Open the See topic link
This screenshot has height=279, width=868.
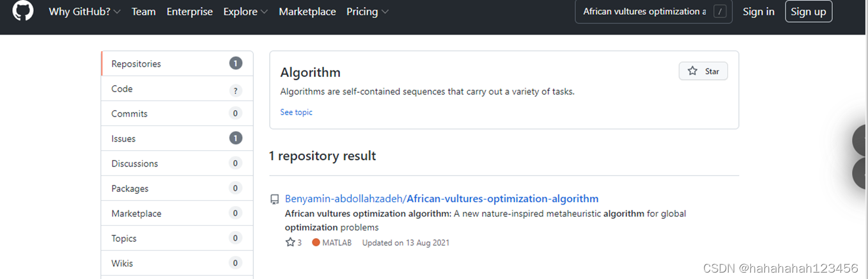point(296,112)
